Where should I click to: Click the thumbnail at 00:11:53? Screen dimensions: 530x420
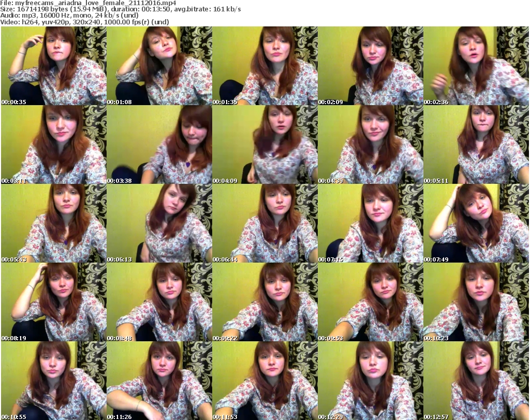click(x=265, y=381)
